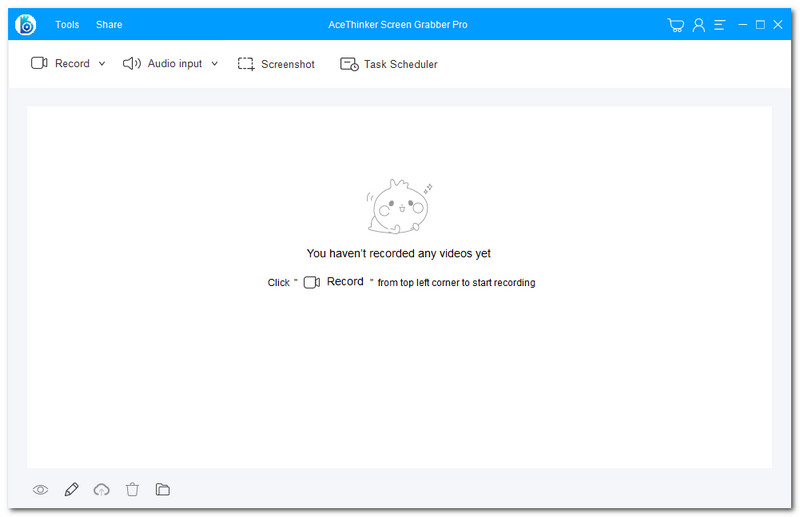Open the shopping cart purchase icon
Screen dimensions: 800x517
pyautogui.click(x=676, y=25)
